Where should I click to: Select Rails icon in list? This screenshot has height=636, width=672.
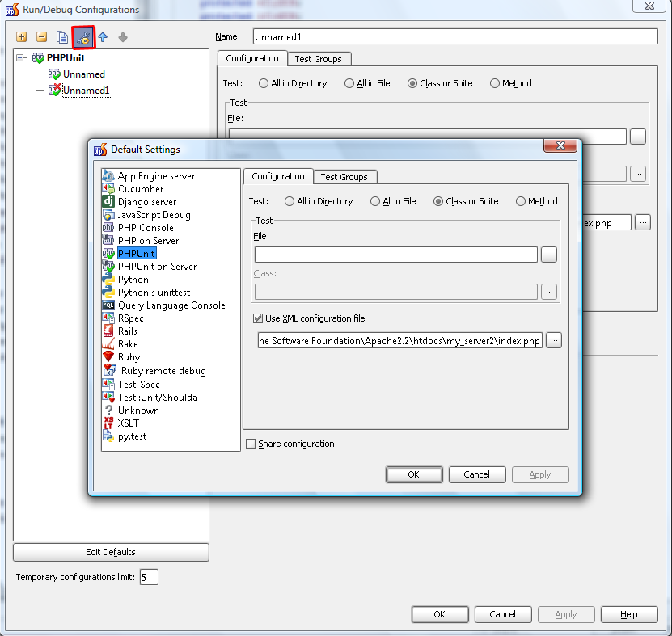coord(108,331)
